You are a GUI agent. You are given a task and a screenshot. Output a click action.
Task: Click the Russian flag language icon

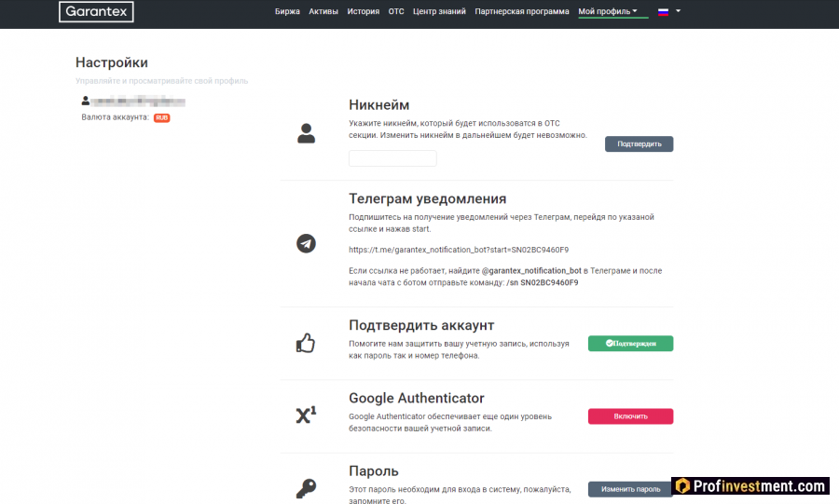click(663, 12)
